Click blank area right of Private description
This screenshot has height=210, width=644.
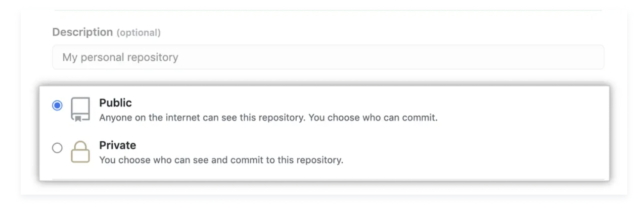pos(470,160)
